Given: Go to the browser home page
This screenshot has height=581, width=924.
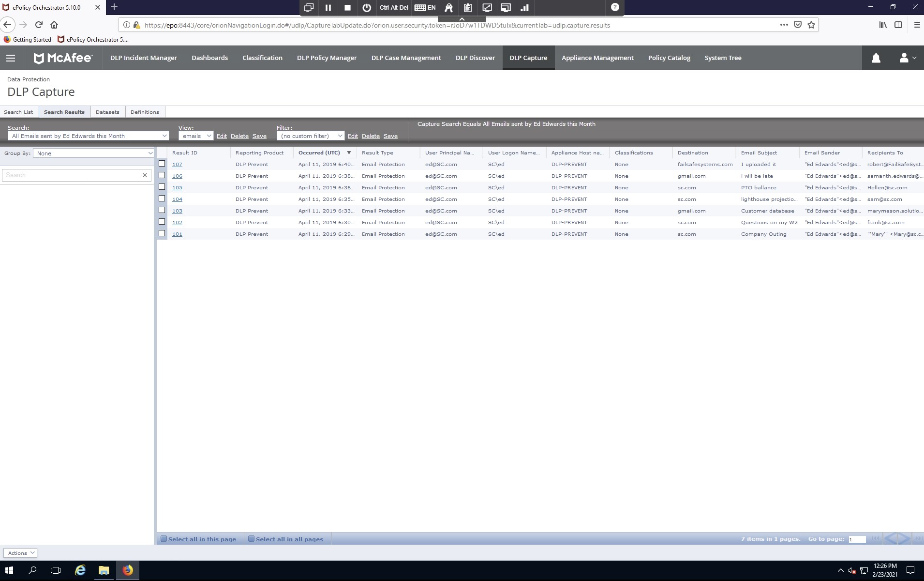Looking at the screenshot, I should tap(54, 25).
